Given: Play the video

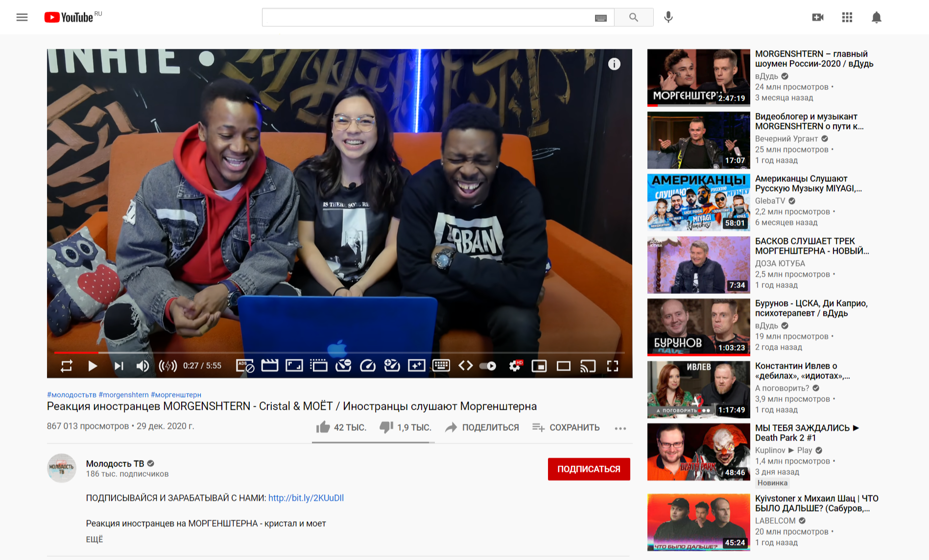Looking at the screenshot, I should click(93, 366).
